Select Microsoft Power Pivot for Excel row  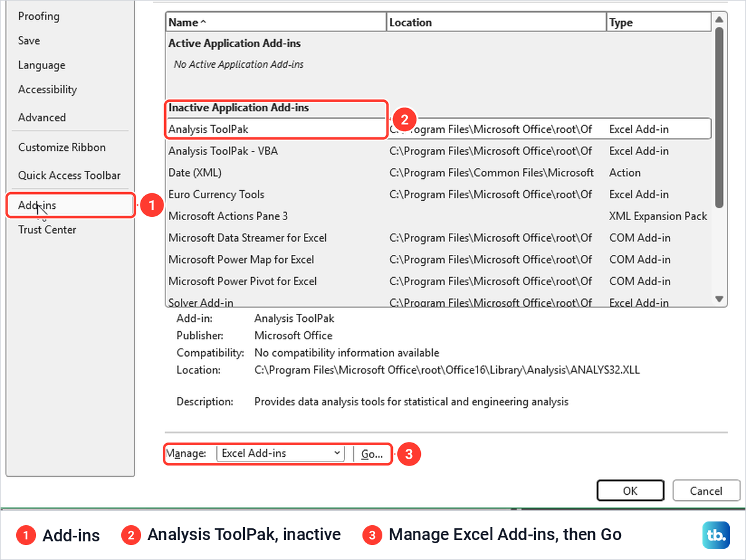438,282
